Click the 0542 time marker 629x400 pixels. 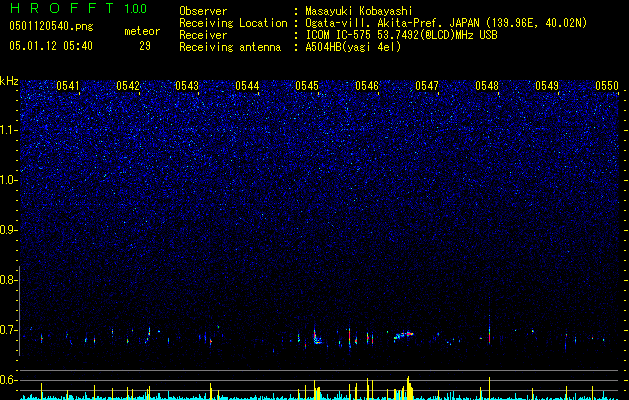[x=128, y=86]
